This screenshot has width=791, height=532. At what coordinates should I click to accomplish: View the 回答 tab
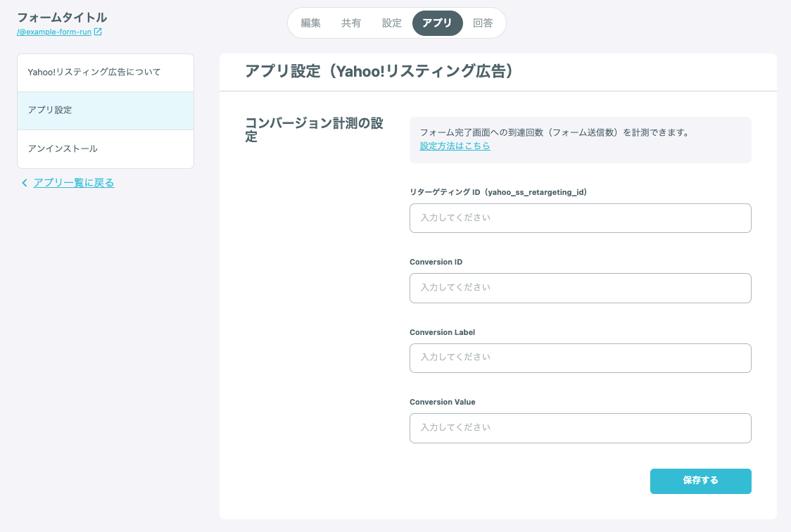coord(483,23)
